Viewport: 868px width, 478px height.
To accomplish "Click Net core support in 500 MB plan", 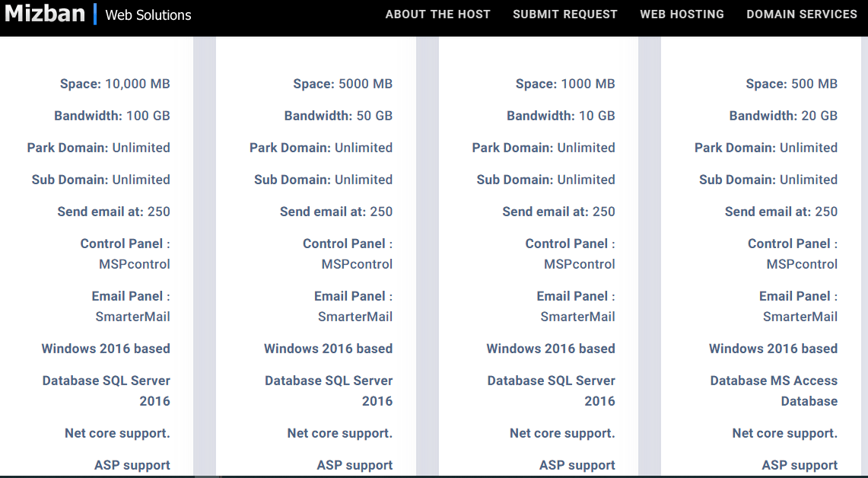I will tap(785, 433).
